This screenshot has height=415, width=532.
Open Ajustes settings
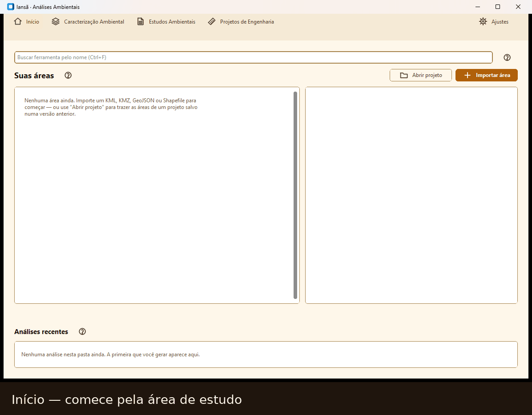[x=494, y=22]
